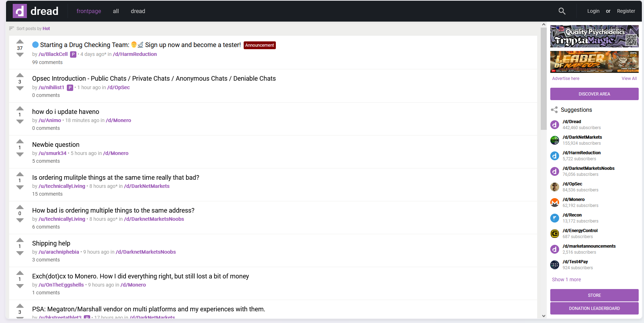The width and height of the screenshot is (644, 323).
Task: Downvote the Newbie question post
Action: click(20, 155)
